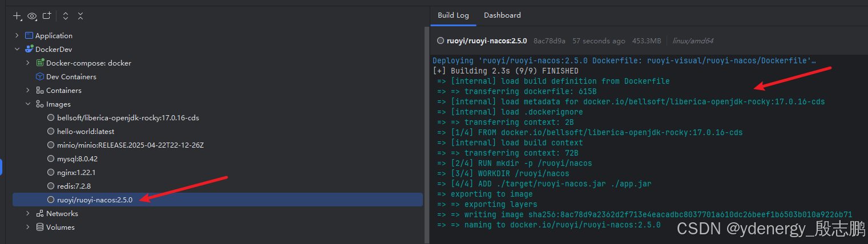Select the Containers tree item

64,90
